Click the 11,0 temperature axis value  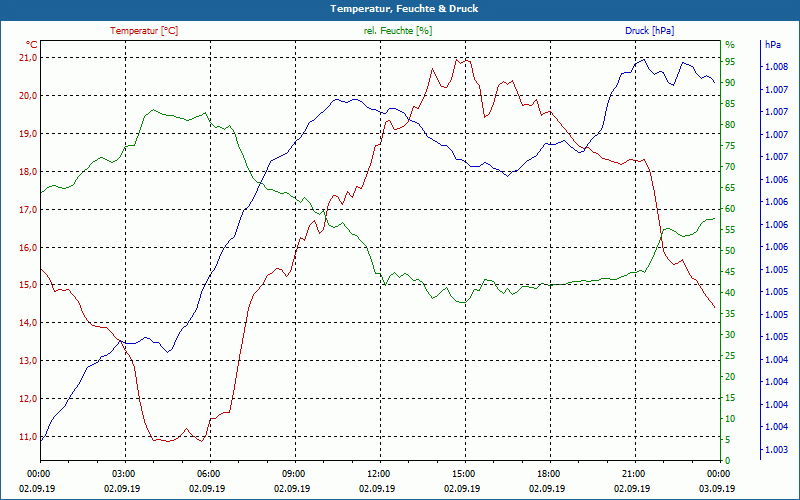(x=29, y=437)
